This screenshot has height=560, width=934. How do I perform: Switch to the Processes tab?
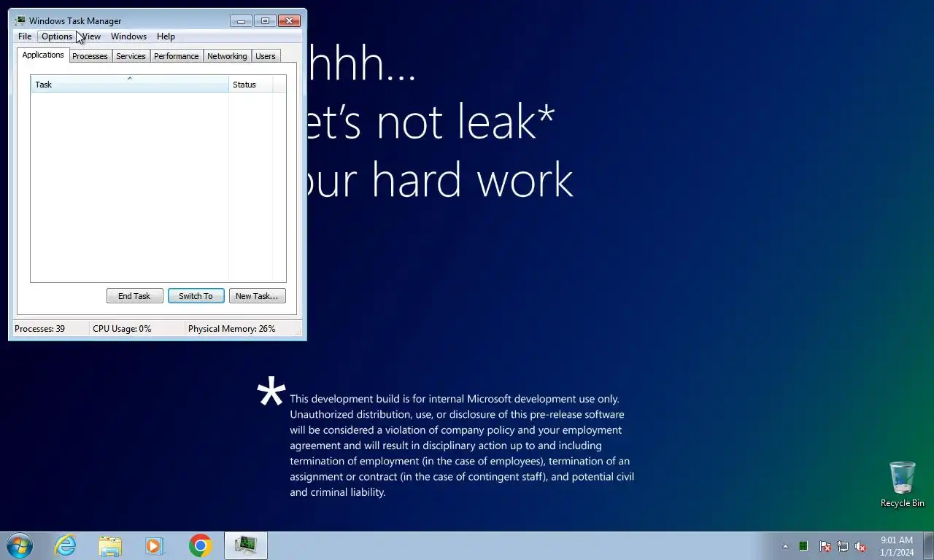90,56
